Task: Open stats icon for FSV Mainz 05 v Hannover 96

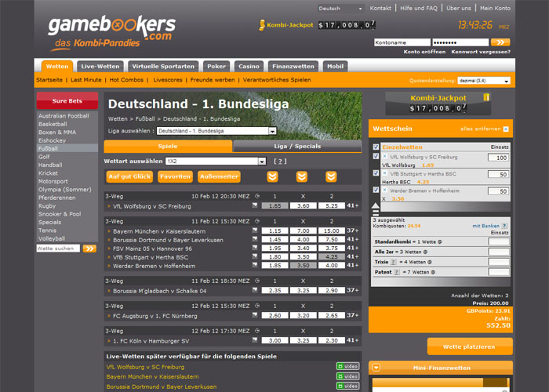Action: [x=255, y=248]
